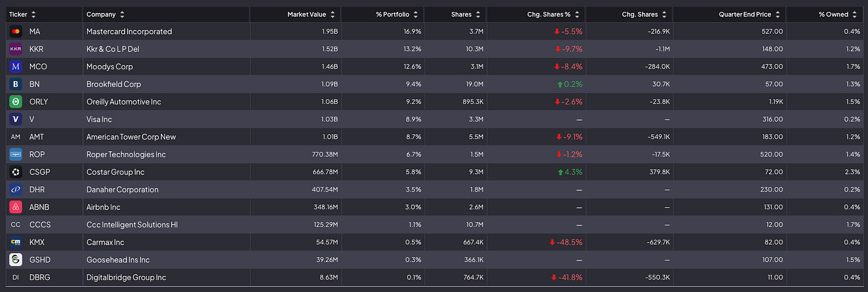This screenshot has height=292, width=868.
Task: Click the -629.7K shares change cell
Action: [658, 242]
